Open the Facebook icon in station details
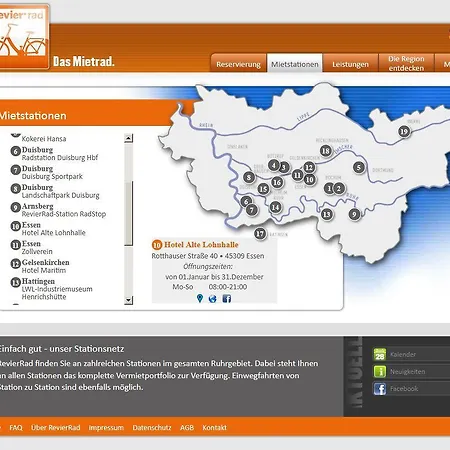Viewport: 450px width, 450px height. 227,299
